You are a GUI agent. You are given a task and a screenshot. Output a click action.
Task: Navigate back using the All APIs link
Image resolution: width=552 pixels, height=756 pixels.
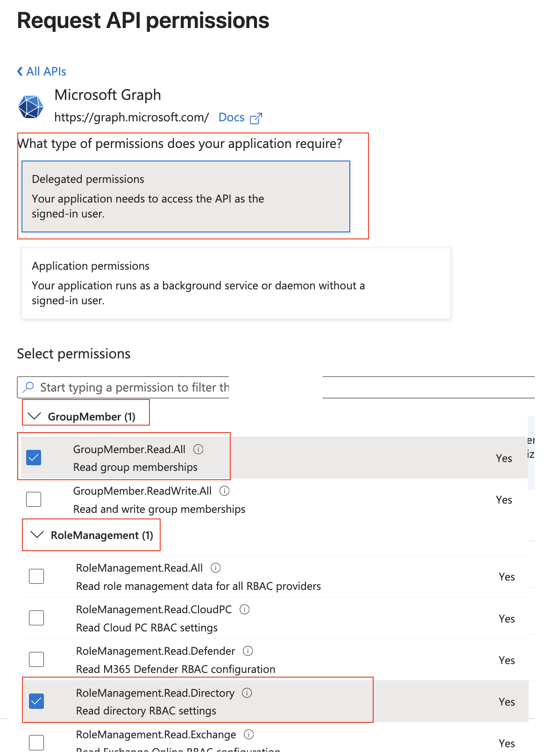pyautogui.click(x=46, y=71)
